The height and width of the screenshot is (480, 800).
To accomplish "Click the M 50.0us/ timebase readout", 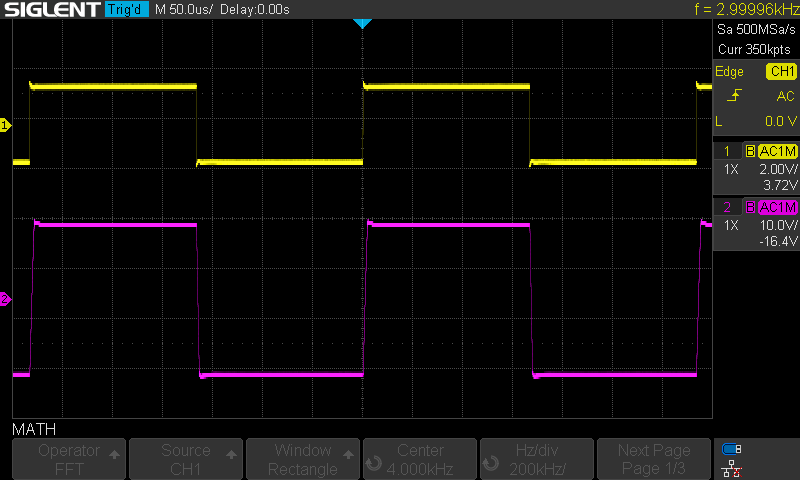I will (184, 9).
